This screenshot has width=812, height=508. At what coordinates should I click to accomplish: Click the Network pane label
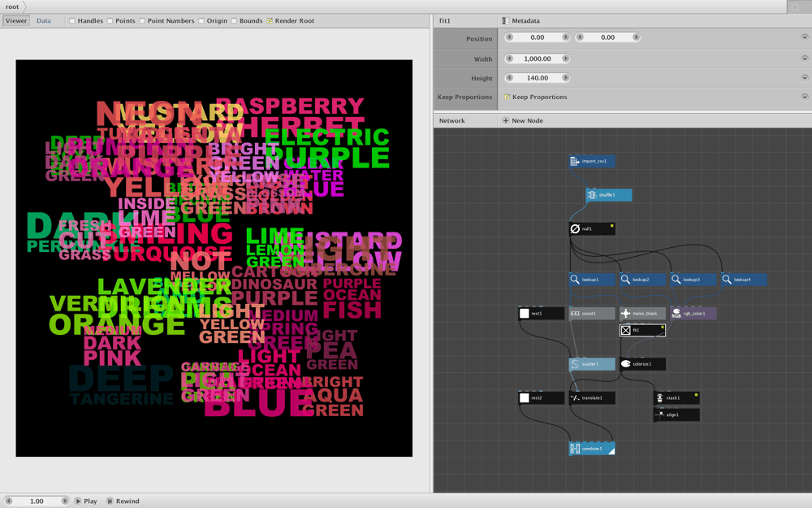coord(452,121)
